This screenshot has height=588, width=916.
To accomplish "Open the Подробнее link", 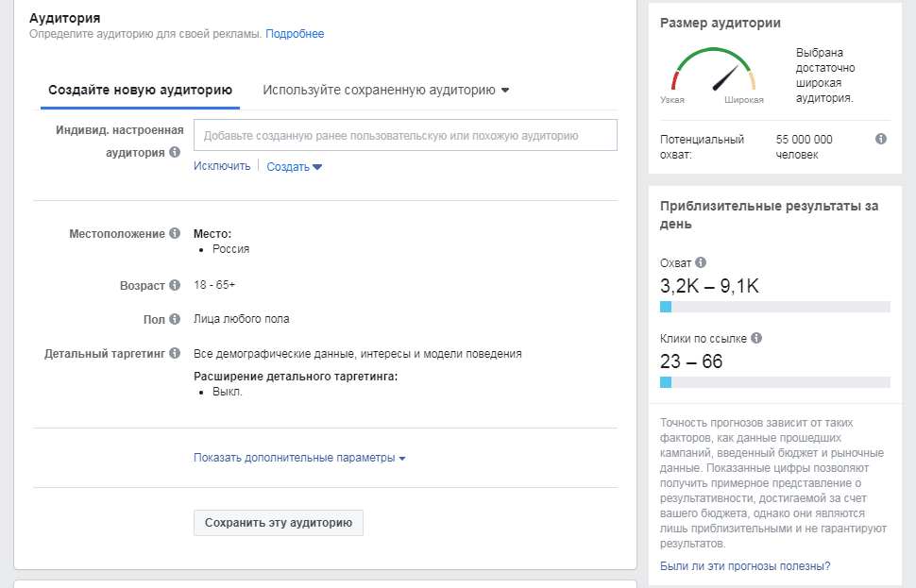I will pyautogui.click(x=295, y=34).
